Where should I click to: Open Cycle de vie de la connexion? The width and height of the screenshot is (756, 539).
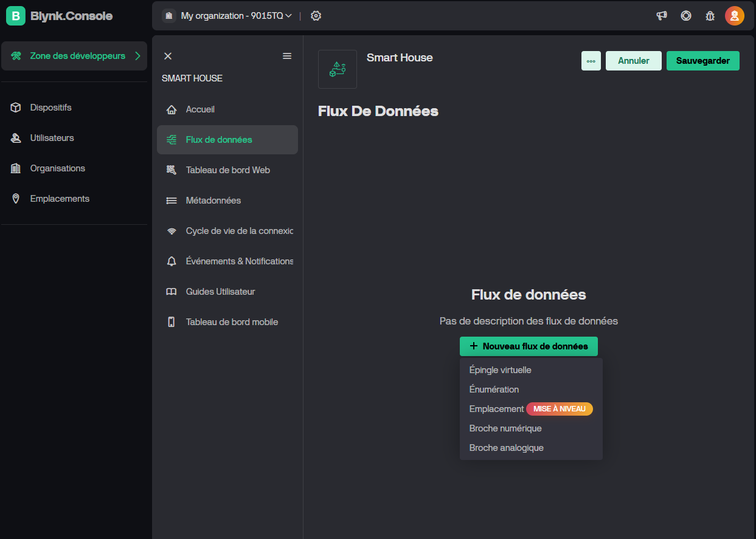pos(227,231)
